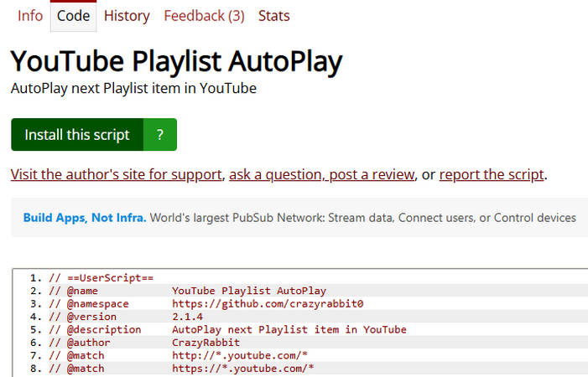
Task: Visit the author's site for support
Action: tap(117, 174)
